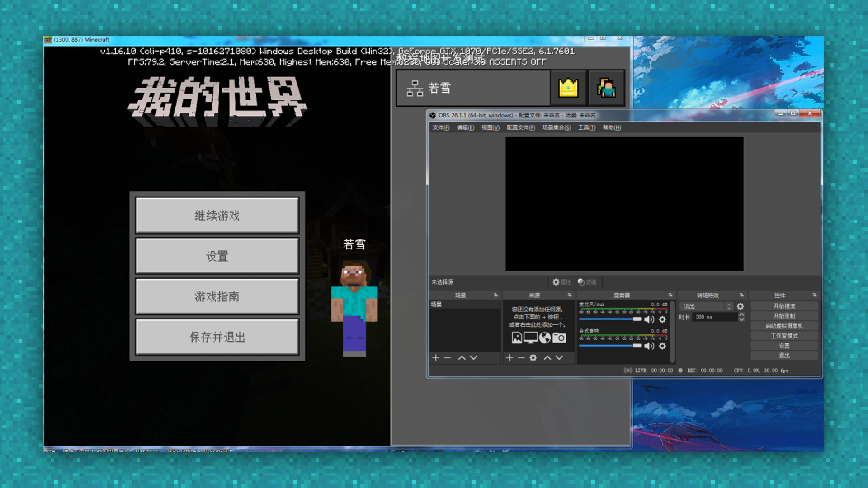The height and width of the screenshot is (488, 868).
Task: Enable 工作室模式 in OBS controls
Action: point(784,336)
